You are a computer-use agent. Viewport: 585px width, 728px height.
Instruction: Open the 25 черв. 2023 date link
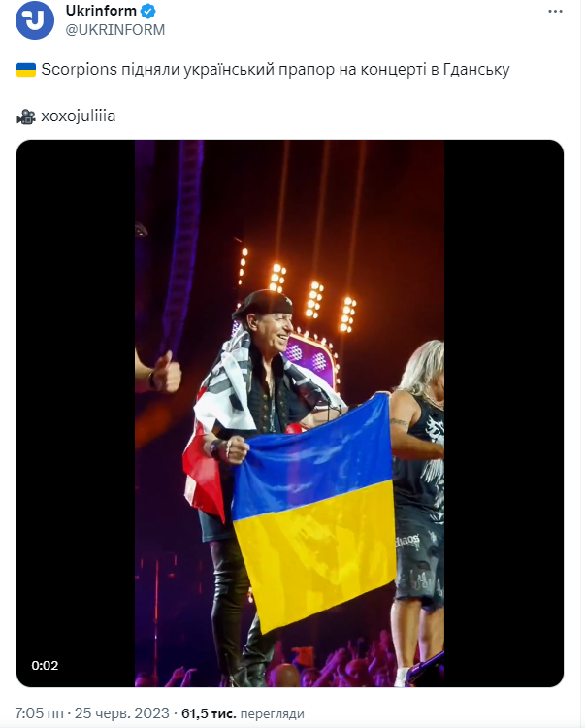click(x=122, y=713)
